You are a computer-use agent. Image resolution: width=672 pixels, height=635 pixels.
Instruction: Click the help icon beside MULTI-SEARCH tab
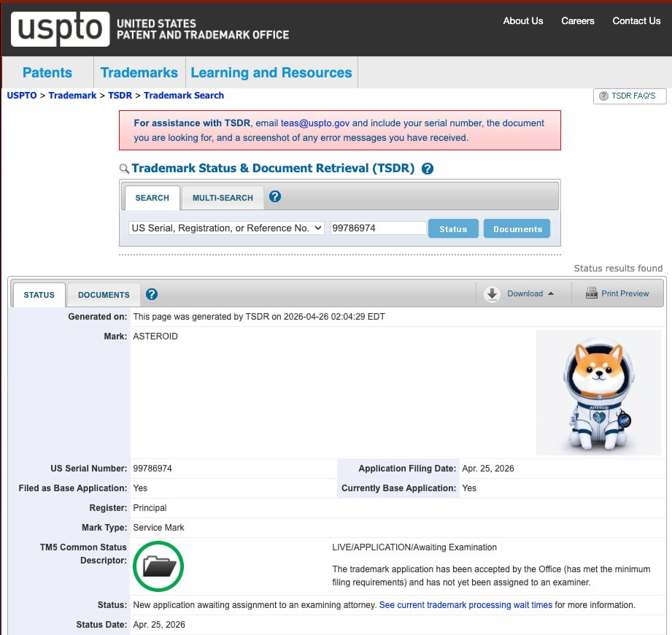coord(275,197)
